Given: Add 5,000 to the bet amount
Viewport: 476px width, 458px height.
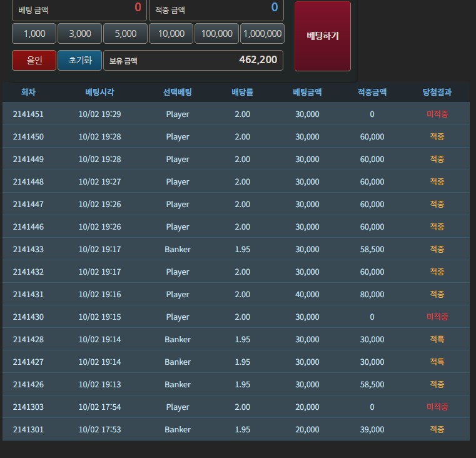Looking at the screenshot, I should 125,33.
